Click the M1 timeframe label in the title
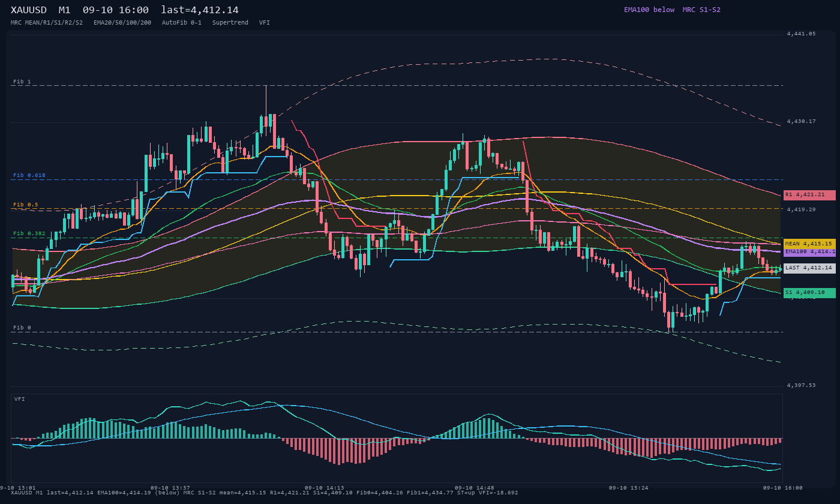 65,10
